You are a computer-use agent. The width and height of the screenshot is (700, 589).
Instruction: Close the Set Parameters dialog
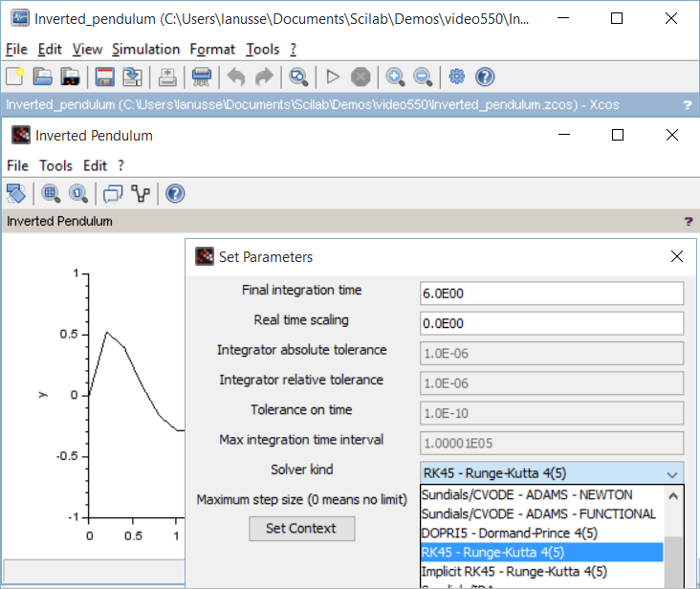677,256
